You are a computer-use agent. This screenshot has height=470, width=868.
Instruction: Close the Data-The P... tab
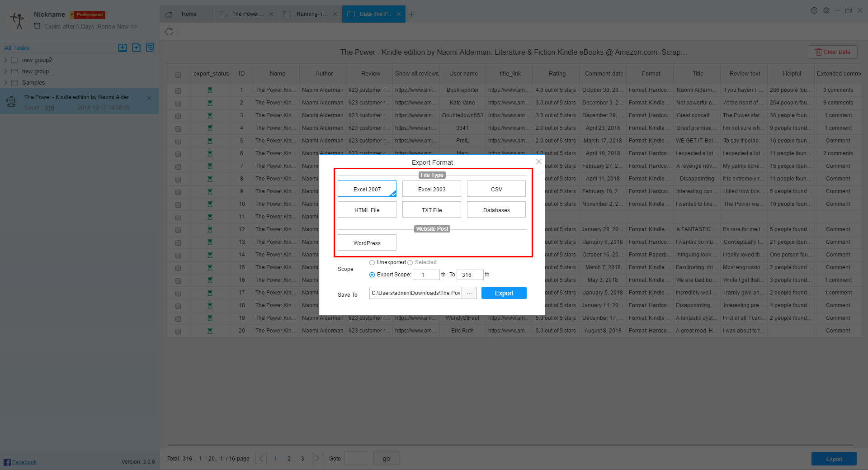tap(399, 14)
